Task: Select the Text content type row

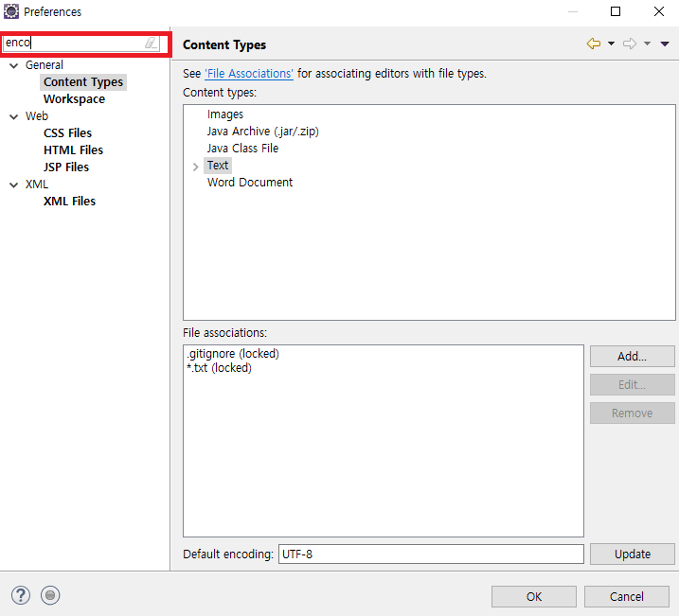Action: 218,166
